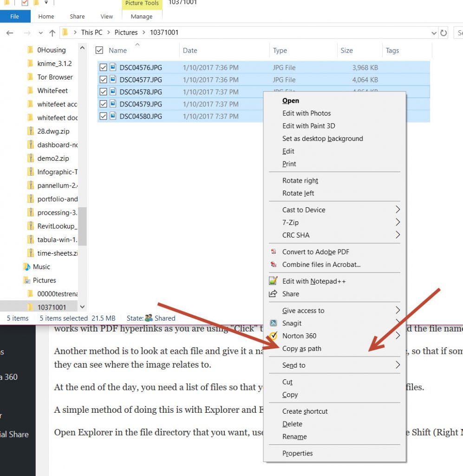Click the Refresh button in address bar
The width and height of the screenshot is (463, 476).
click(x=444, y=33)
